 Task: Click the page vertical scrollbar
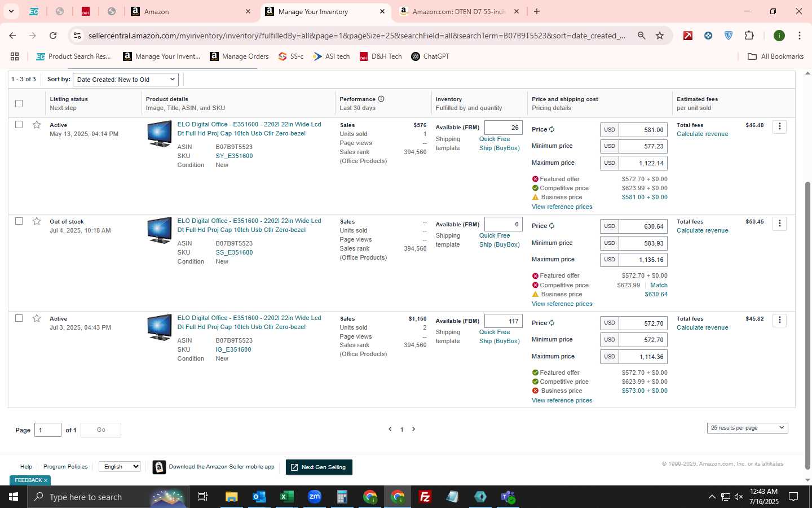coord(807,326)
